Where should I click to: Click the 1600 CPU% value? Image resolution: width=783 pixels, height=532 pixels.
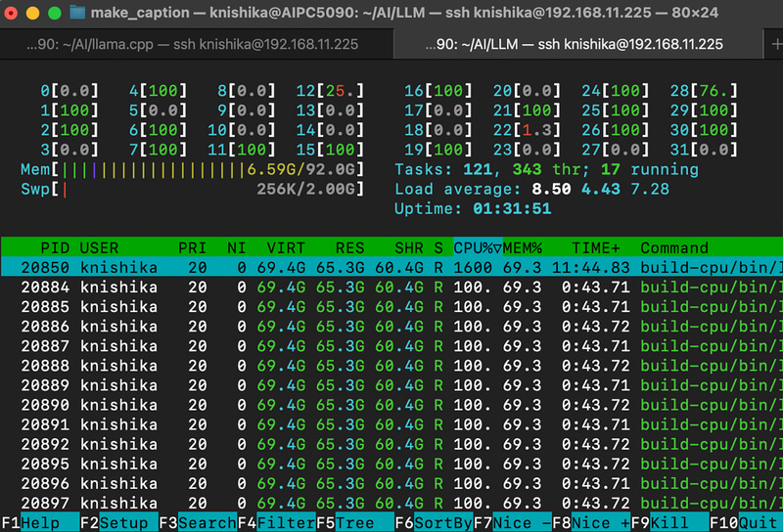(x=473, y=268)
